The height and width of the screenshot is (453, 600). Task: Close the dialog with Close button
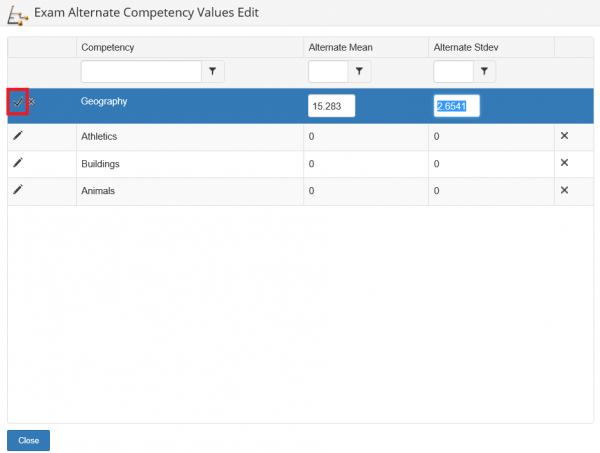[x=28, y=440]
